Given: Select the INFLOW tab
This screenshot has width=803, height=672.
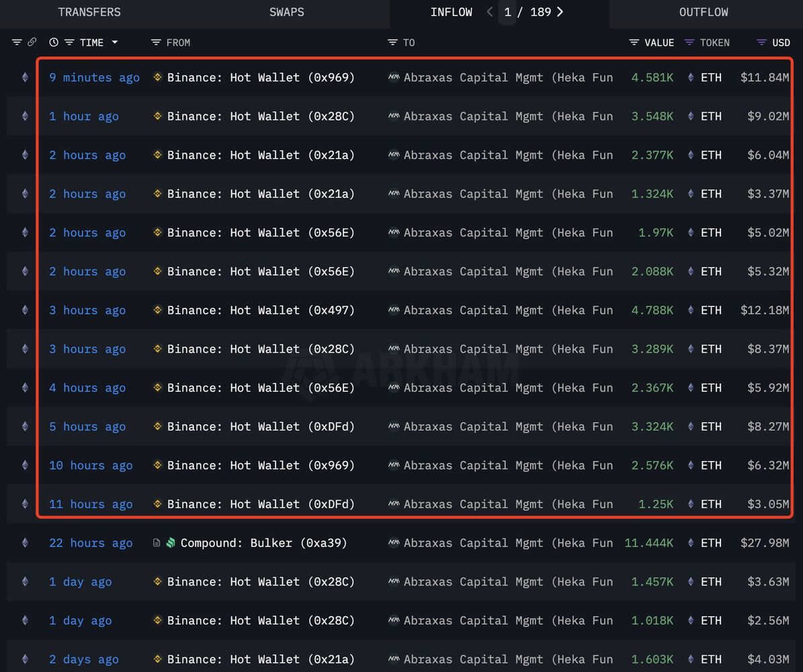Looking at the screenshot, I should pos(451,12).
